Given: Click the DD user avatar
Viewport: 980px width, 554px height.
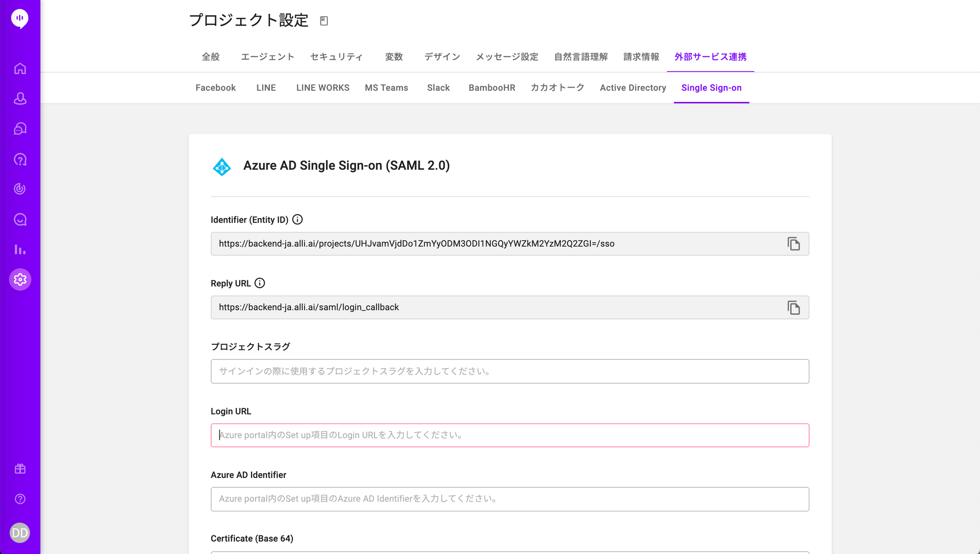Looking at the screenshot, I should pyautogui.click(x=20, y=533).
